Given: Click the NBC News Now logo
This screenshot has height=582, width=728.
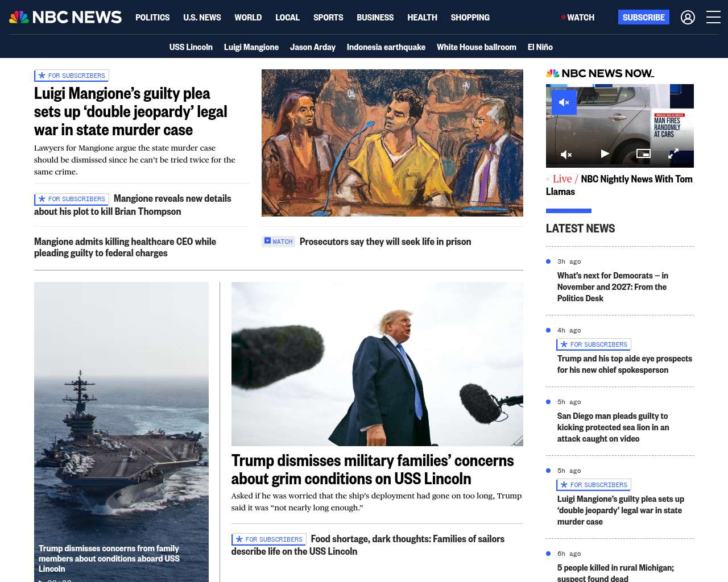Looking at the screenshot, I should [600, 73].
